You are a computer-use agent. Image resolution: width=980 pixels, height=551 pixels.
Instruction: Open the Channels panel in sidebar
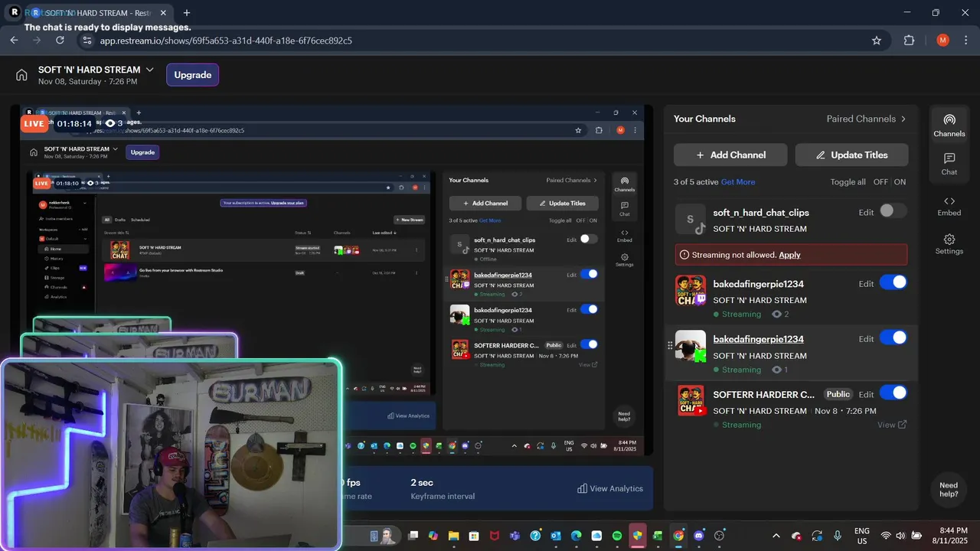click(x=949, y=126)
